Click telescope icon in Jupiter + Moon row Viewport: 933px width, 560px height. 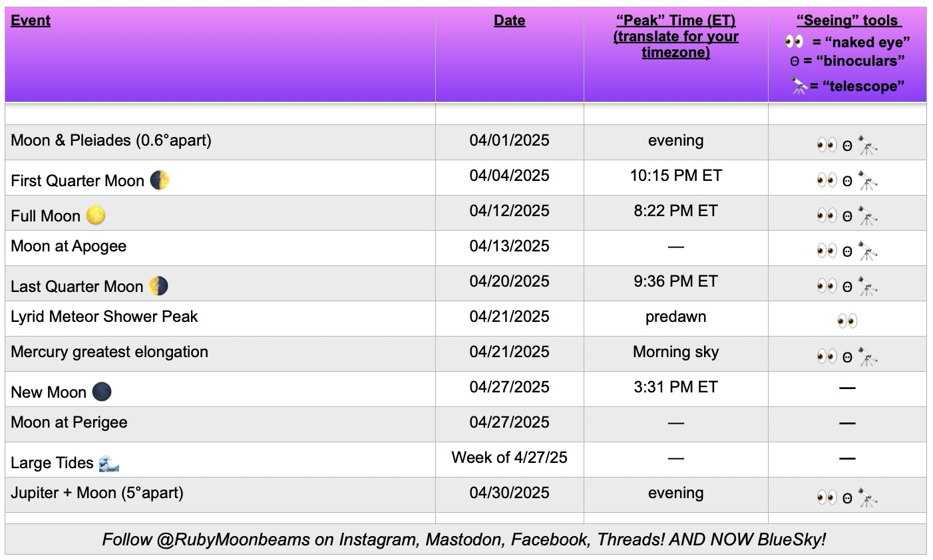868,497
